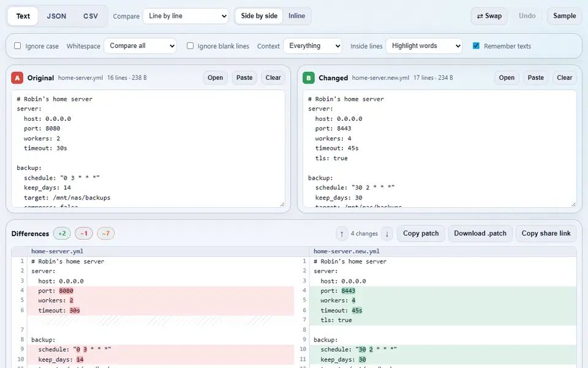Click the Undo button
The height and width of the screenshot is (368, 588).
click(527, 16)
